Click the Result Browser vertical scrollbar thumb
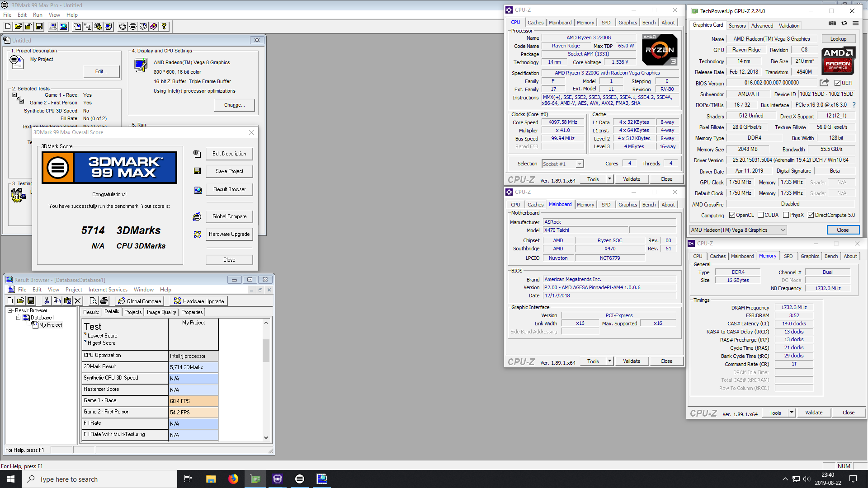This screenshot has height=488, width=868. point(266,350)
